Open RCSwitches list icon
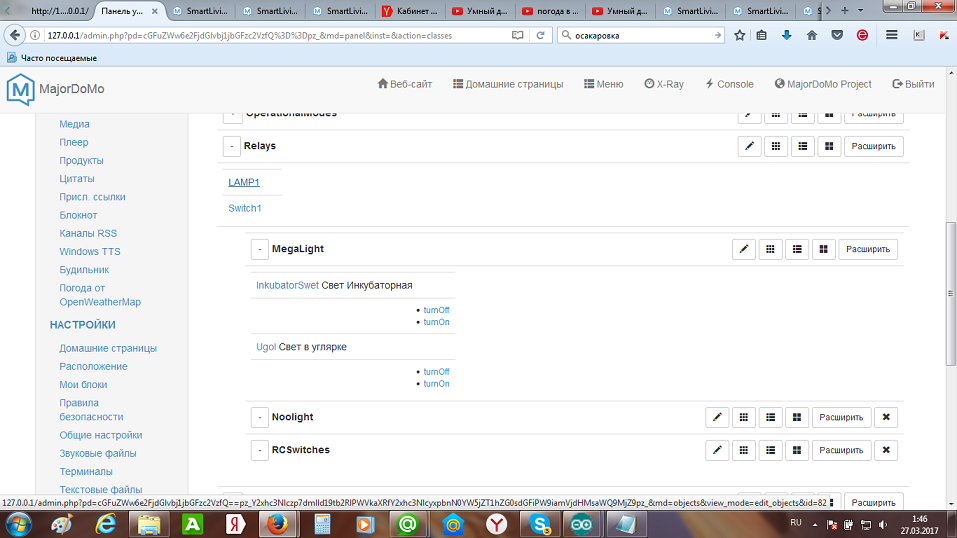This screenshot has width=957, height=538. click(770, 450)
